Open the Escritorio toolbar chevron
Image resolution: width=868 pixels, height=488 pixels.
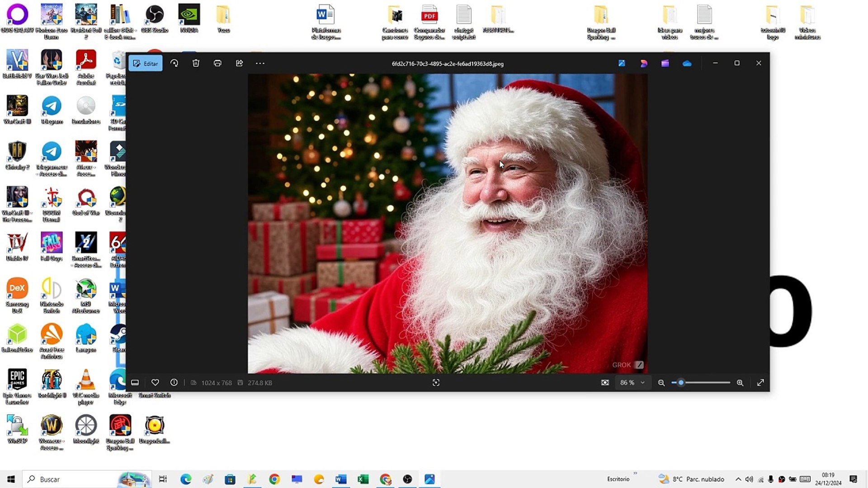tap(635, 474)
